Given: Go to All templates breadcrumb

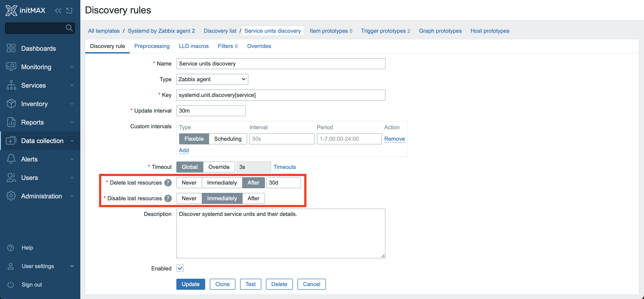Looking at the screenshot, I should [104, 31].
